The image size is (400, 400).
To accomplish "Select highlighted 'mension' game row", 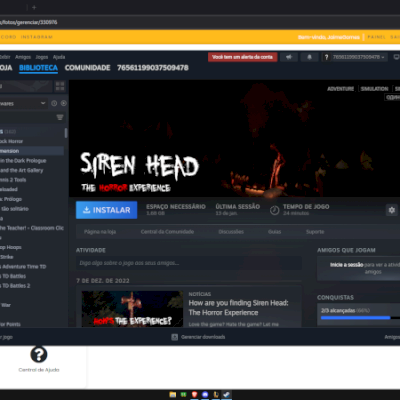I will click(x=32, y=151).
